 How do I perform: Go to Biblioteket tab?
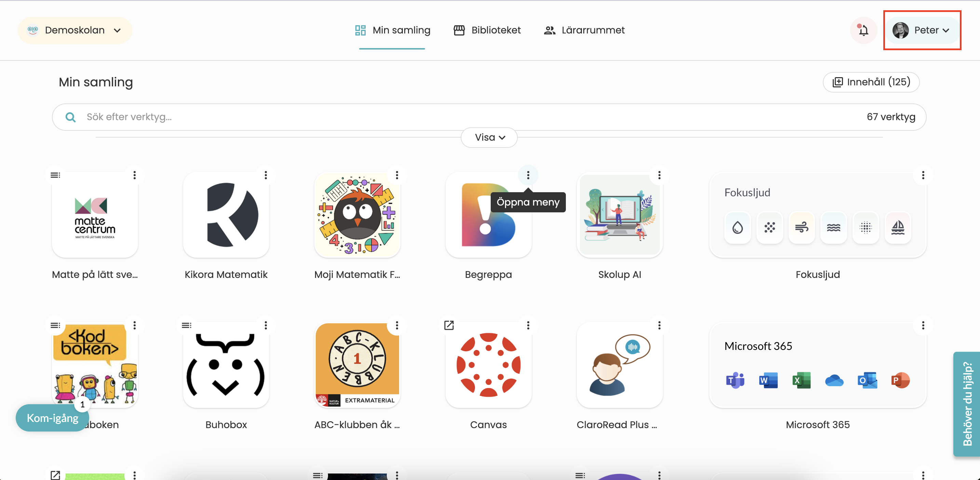click(x=487, y=30)
